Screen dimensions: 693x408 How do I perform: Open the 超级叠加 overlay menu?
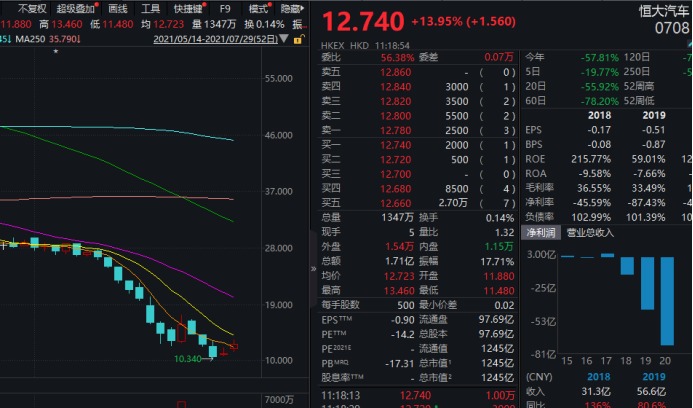coord(76,8)
